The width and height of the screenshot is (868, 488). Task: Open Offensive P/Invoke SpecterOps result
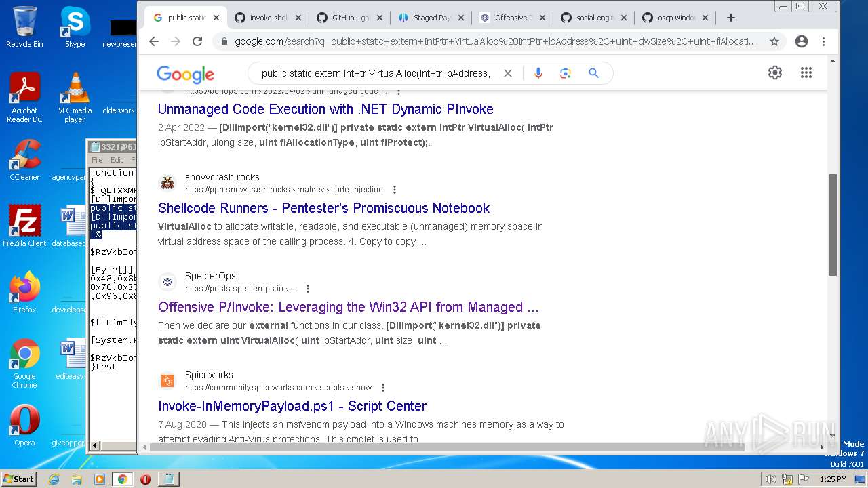(x=349, y=307)
